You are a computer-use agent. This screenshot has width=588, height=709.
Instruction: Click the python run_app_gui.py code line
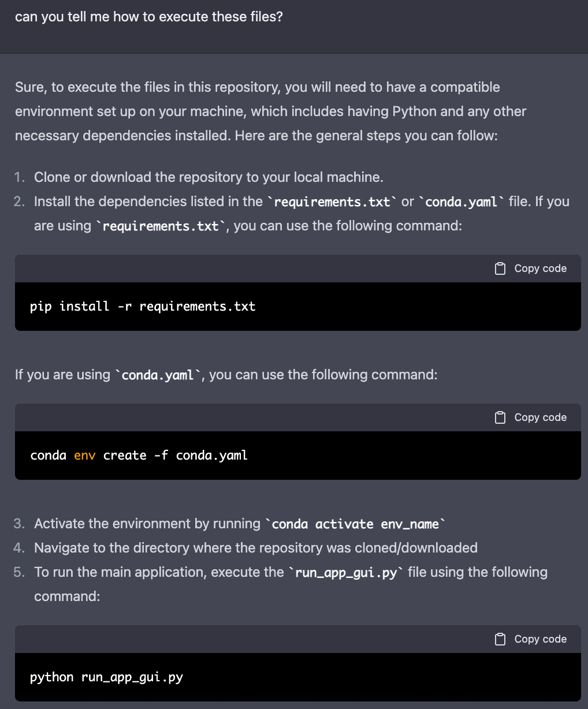(106, 677)
